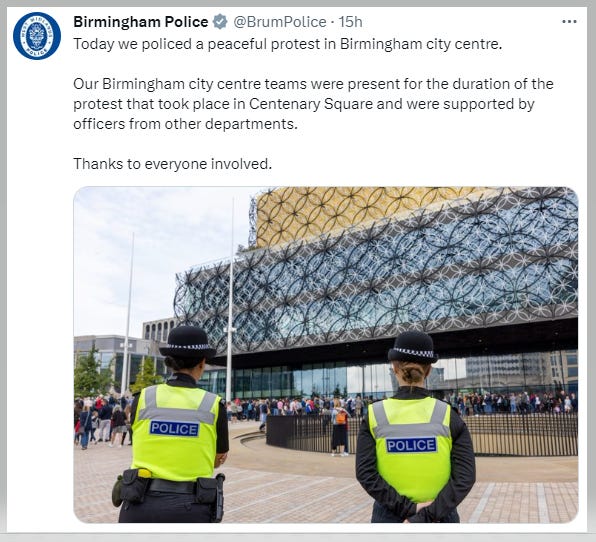596x542 pixels.
Task: Open the West Midlands Police profile avatar
Action: 37,36
